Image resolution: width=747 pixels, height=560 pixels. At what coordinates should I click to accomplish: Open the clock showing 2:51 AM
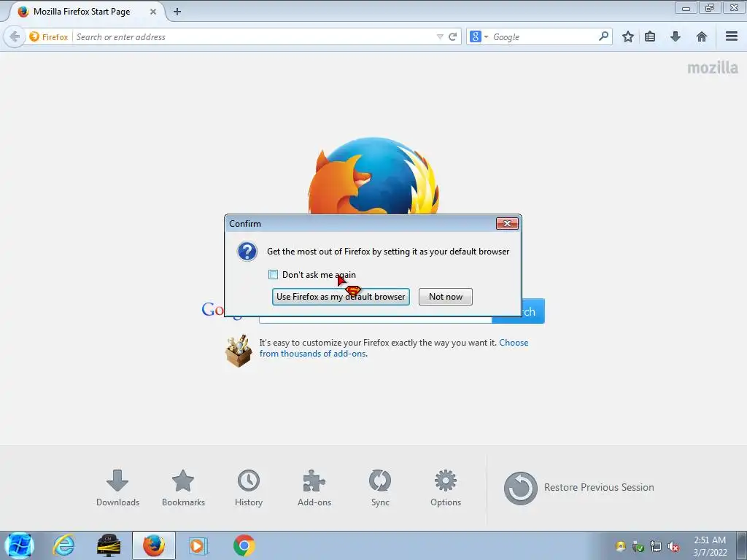coord(710,546)
